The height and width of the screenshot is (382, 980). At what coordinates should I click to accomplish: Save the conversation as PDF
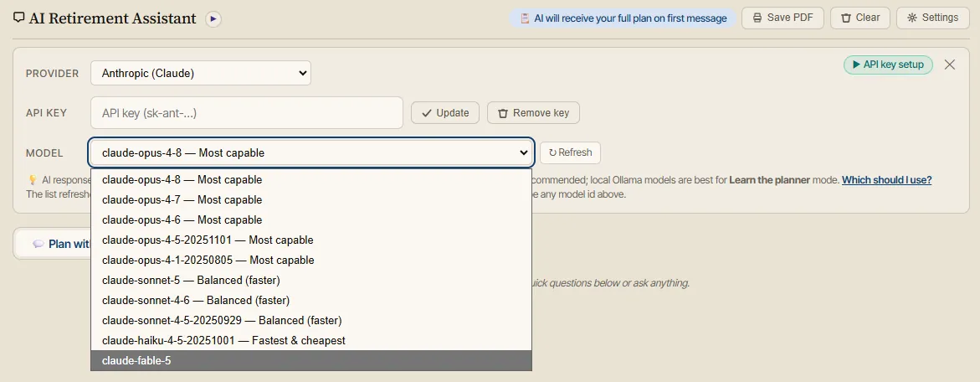click(782, 18)
